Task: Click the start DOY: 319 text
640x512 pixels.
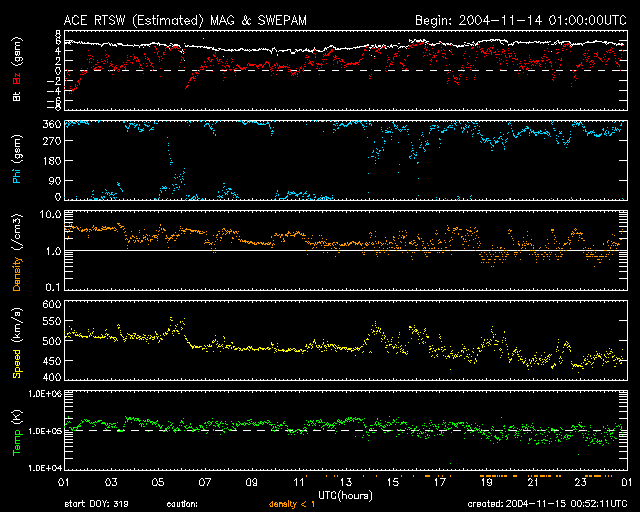Action: coord(96,504)
